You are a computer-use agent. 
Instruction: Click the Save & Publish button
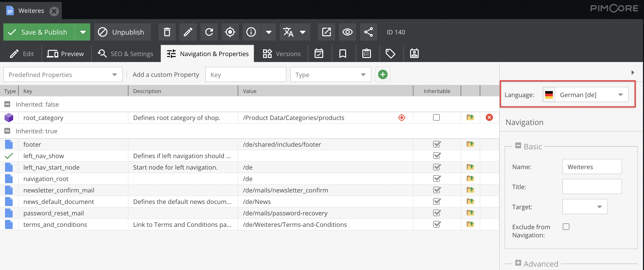click(x=39, y=32)
